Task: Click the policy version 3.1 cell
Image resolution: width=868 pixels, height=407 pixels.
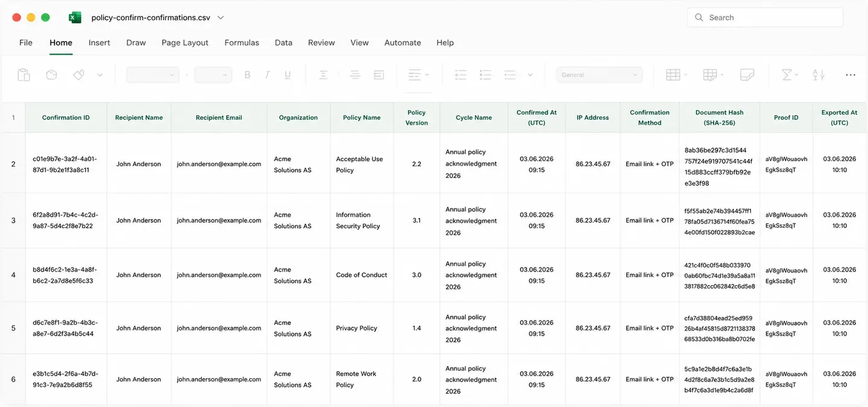Action: [417, 220]
